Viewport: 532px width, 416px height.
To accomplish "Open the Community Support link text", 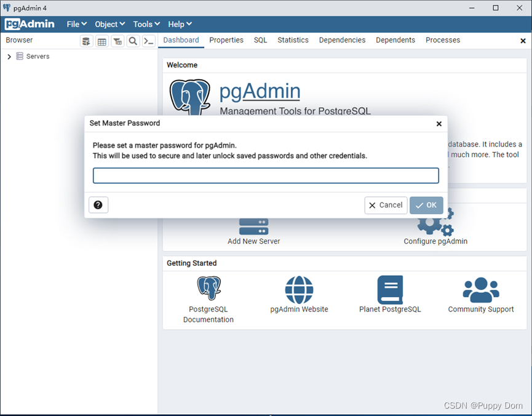I will (481, 310).
